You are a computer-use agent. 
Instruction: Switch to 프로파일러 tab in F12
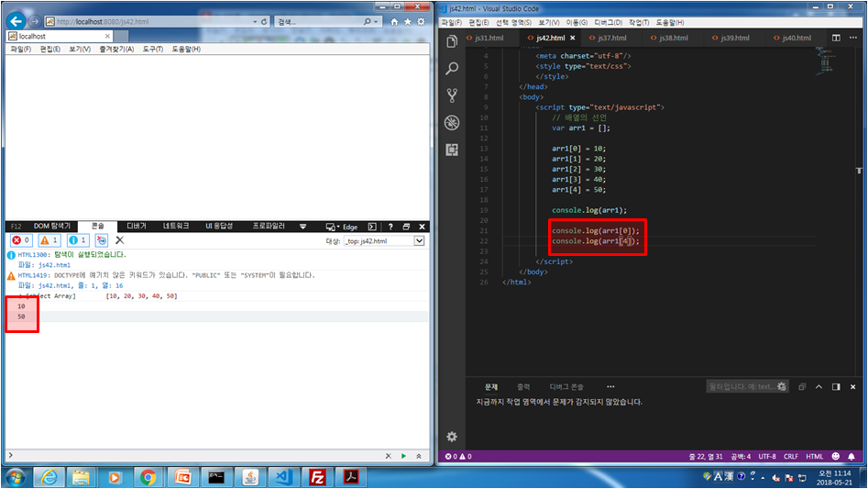pyautogui.click(x=269, y=226)
